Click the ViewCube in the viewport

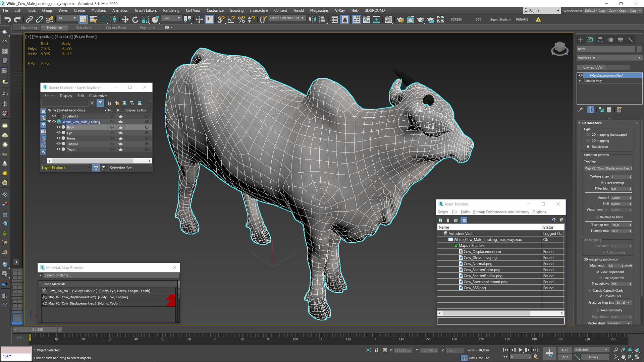(559, 48)
